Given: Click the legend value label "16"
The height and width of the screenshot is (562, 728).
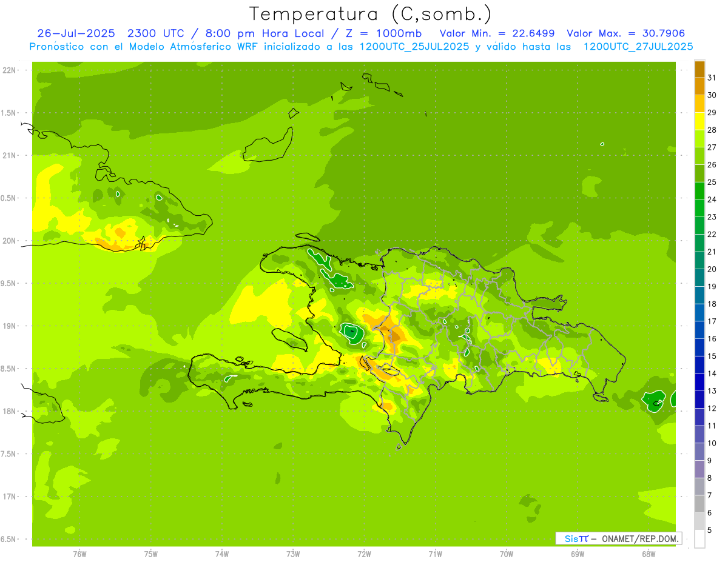Looking at the screenshot, I should (712, 339).
